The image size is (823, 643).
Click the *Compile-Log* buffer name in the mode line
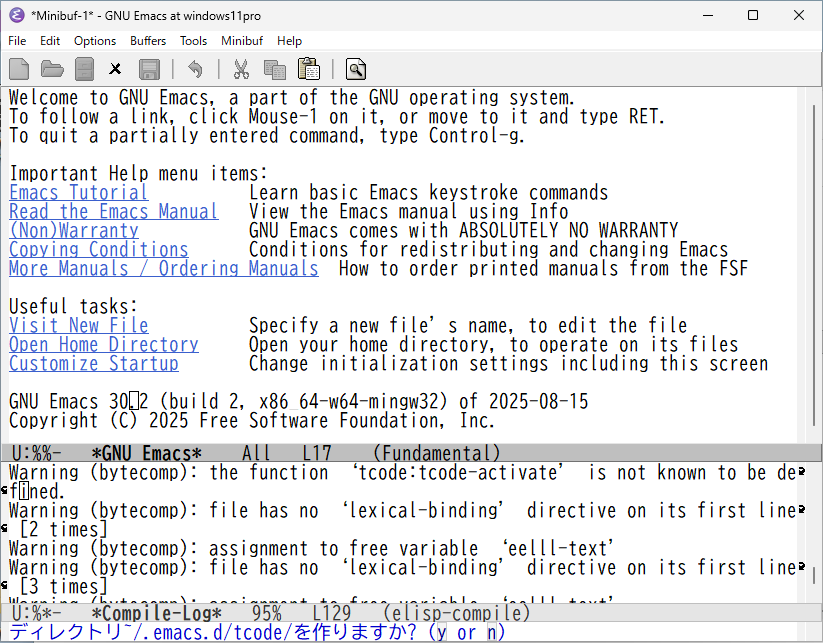[x=156, y=613]
